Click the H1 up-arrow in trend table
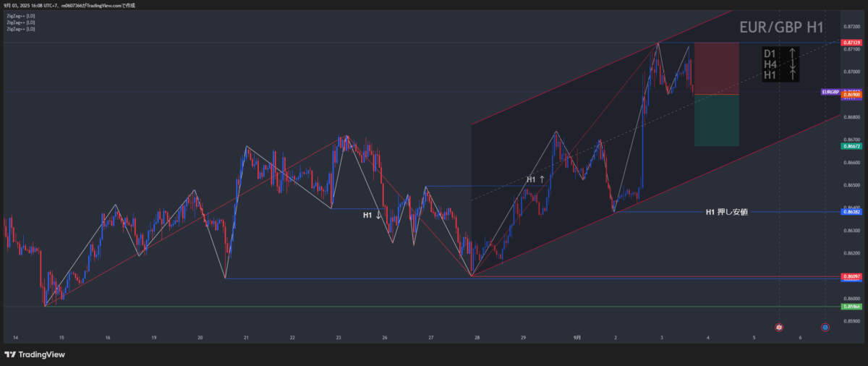Screen dimensions: 868x366 793,75
